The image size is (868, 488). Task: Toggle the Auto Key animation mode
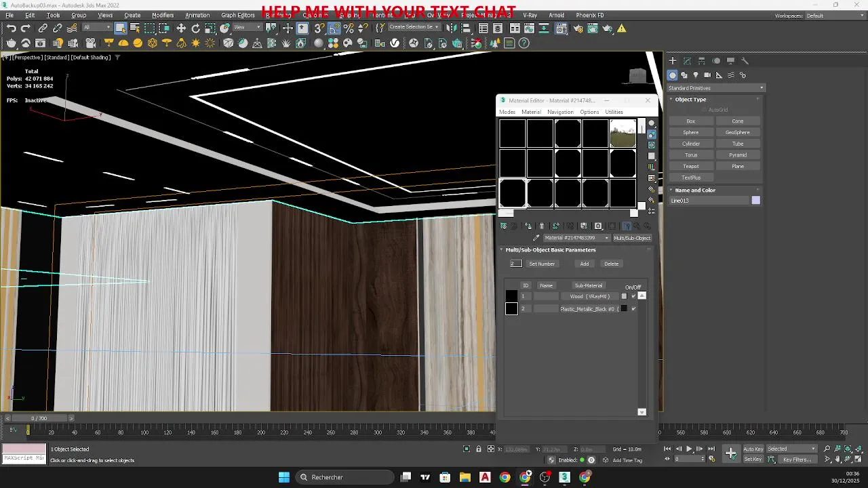click(753, 449)
